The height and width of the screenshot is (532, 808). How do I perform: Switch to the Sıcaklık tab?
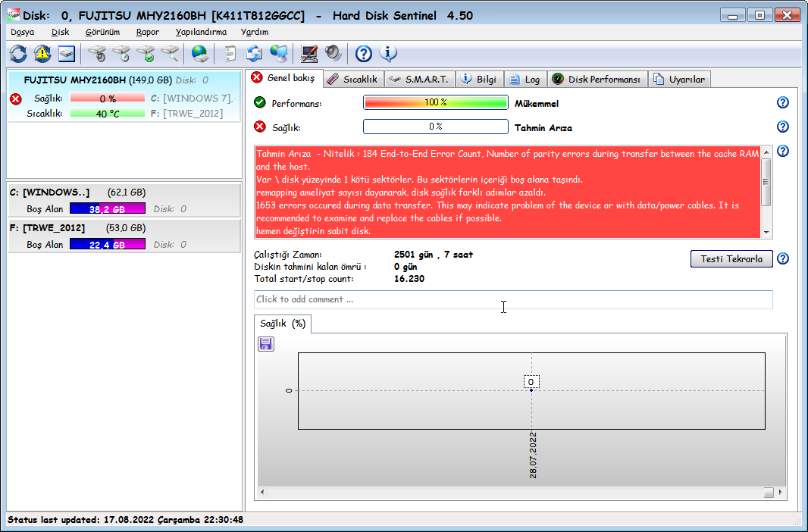(x=353, y=80)
